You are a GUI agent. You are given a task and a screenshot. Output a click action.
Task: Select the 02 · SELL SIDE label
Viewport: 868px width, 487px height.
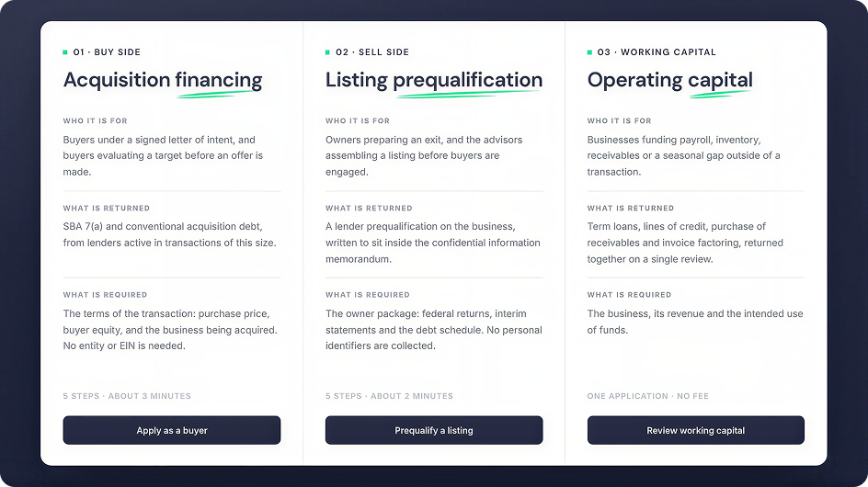(x=372, y=52)
